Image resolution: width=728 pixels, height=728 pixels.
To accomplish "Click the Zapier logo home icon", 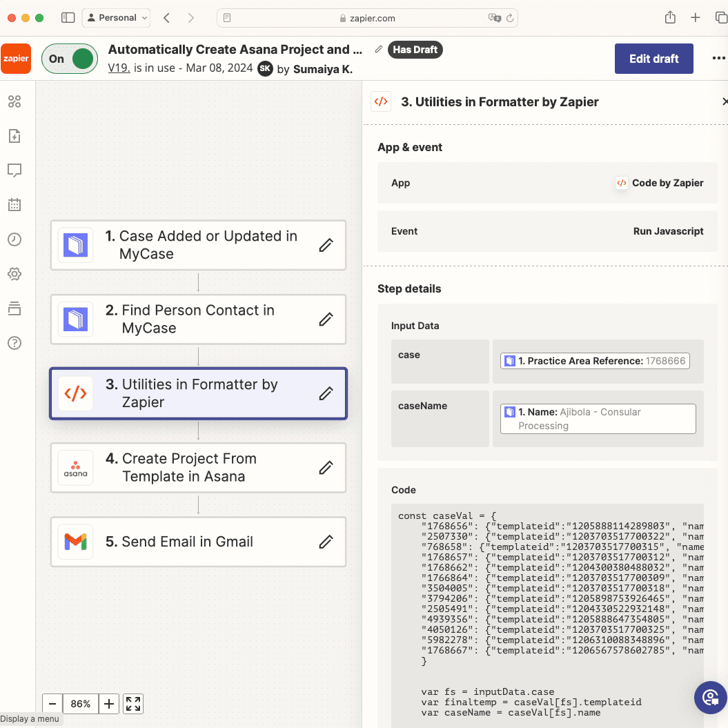I will tap(16, 59).
